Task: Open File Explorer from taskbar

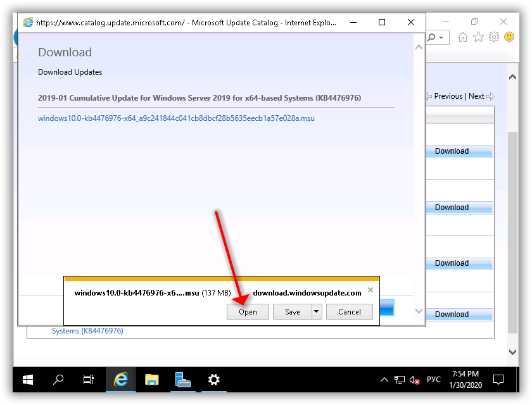Action: click(x=151, y=380)
